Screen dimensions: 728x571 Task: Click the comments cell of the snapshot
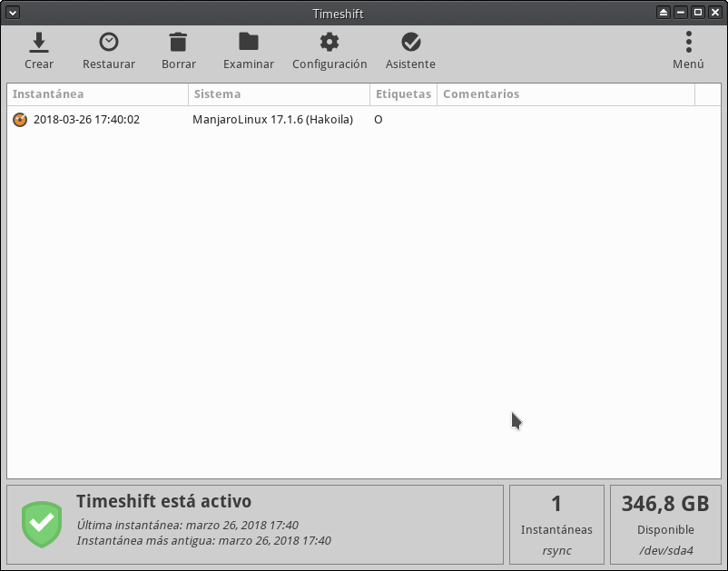(x=565, y=120)
